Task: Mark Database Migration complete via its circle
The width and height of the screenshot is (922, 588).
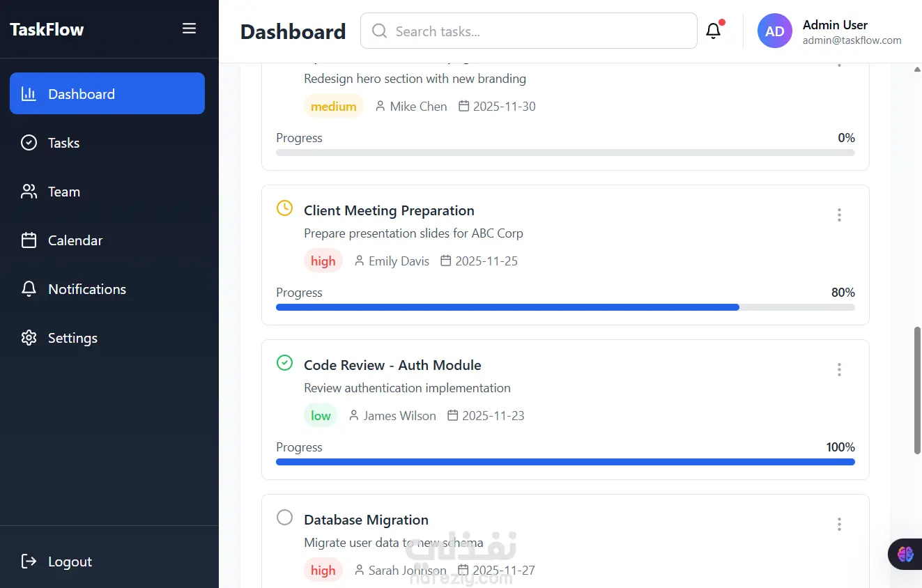Action: (284, 518)
